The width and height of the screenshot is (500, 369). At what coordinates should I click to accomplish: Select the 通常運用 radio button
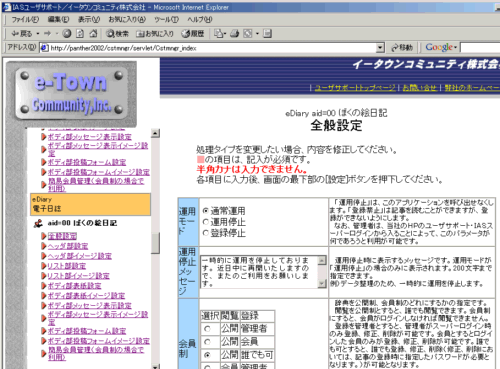click(x=206, y=211)
